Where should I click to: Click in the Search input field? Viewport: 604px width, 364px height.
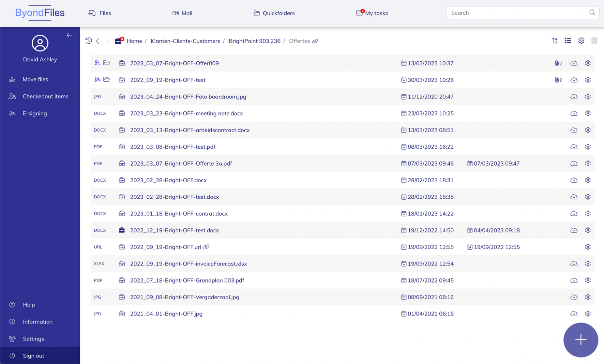point(518,13)
